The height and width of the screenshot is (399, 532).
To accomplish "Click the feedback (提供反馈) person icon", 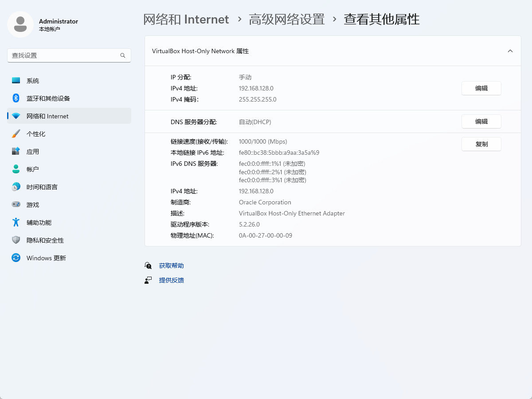I will pyautogui.click(x=148, y=280).
